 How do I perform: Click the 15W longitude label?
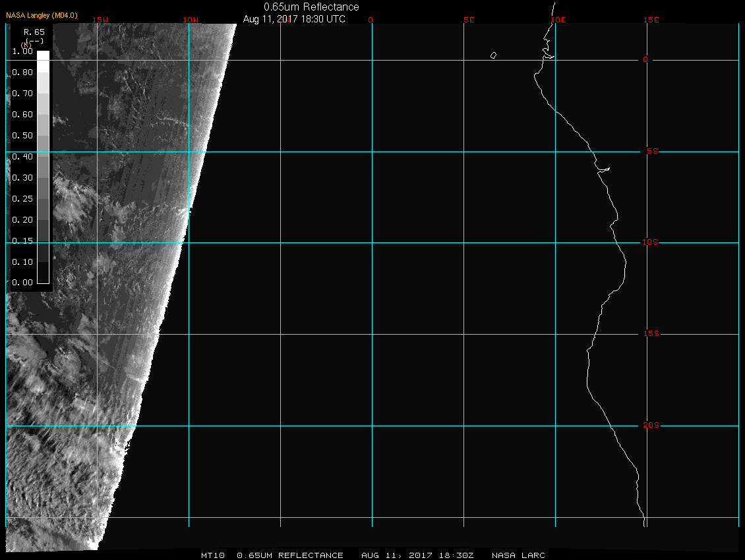[100, 20]
